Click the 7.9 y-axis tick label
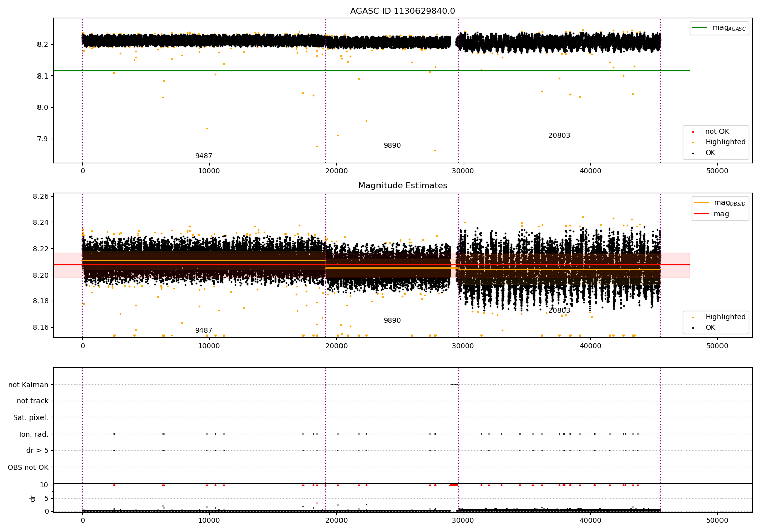 pos(43,139)
